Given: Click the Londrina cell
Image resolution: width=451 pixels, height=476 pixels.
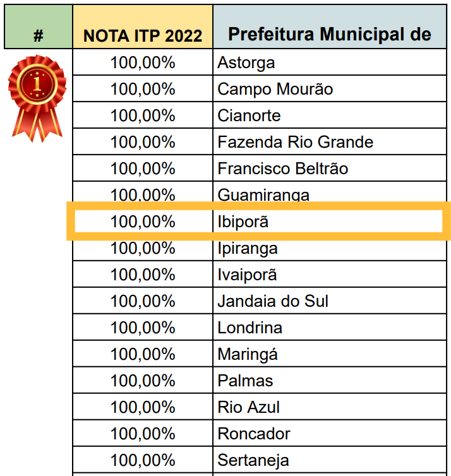Looking at the screenshot, I should (x=330, y=328).
